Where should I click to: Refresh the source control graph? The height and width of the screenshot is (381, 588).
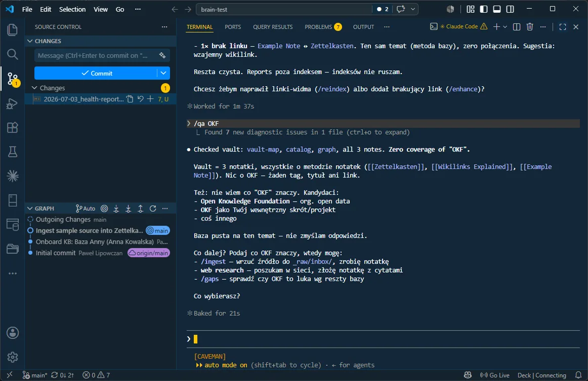coord(153,208)
